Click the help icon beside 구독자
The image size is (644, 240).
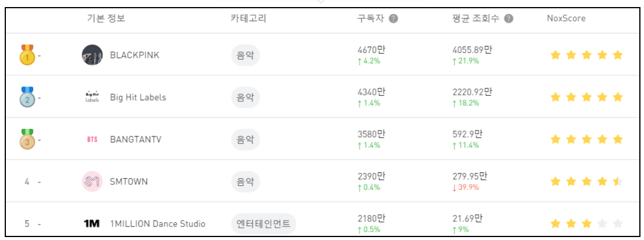point(394,19)
